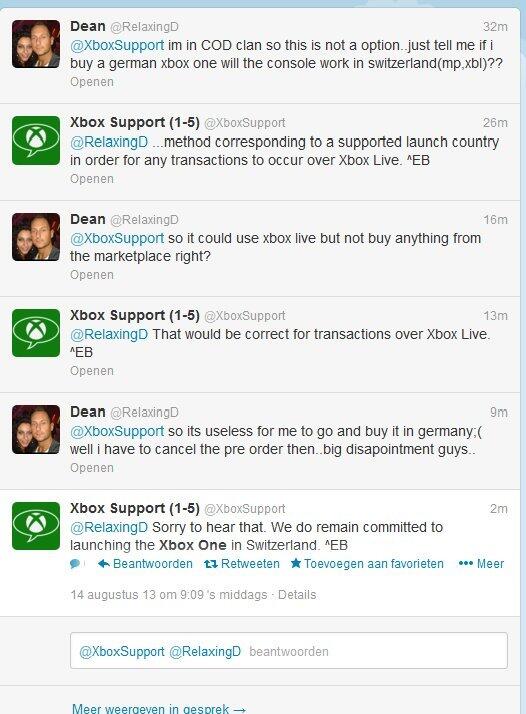526x714 pixels.
Task: Expand the 9m tweet with Openen
Action: 92,468
